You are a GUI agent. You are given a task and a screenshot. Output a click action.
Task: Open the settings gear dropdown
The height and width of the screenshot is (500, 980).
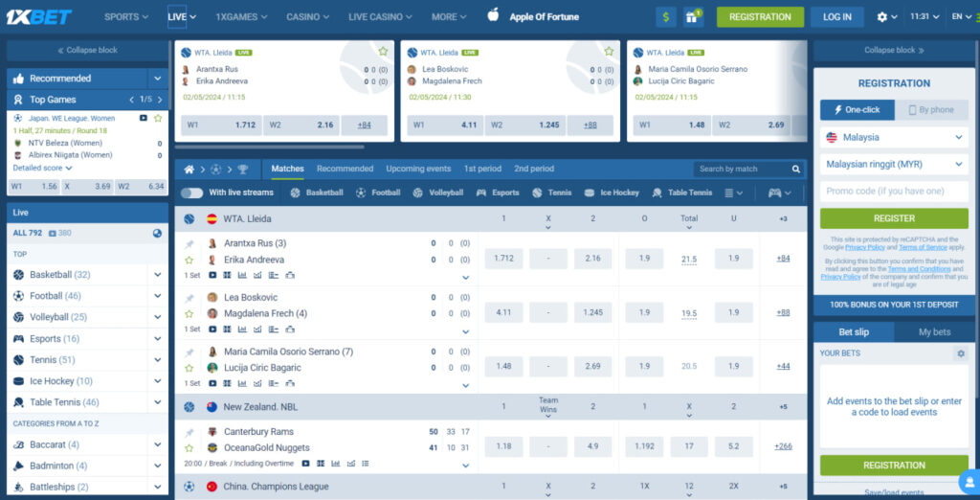pyautogui.click(x=887, y=17)
